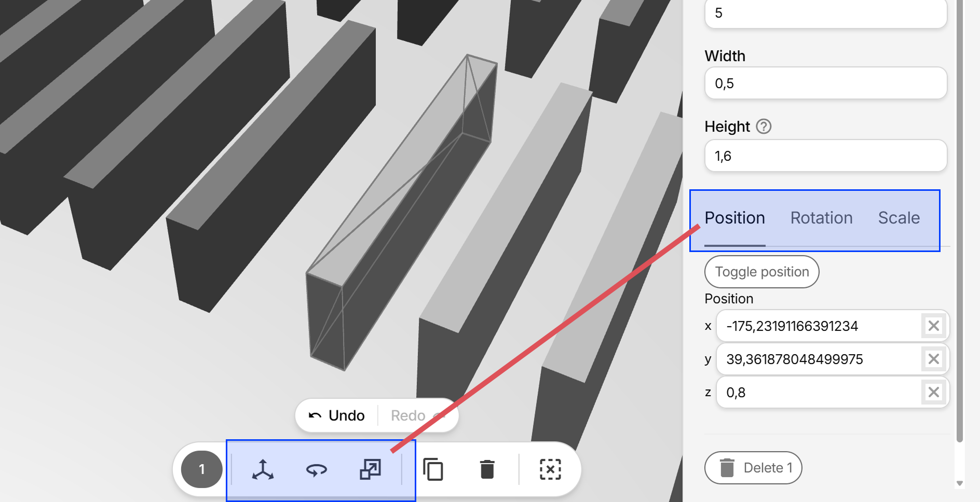Switch to the Scale tab
Image resolution: width=980 pixels, height=502 pixels.
pos(899,218)
